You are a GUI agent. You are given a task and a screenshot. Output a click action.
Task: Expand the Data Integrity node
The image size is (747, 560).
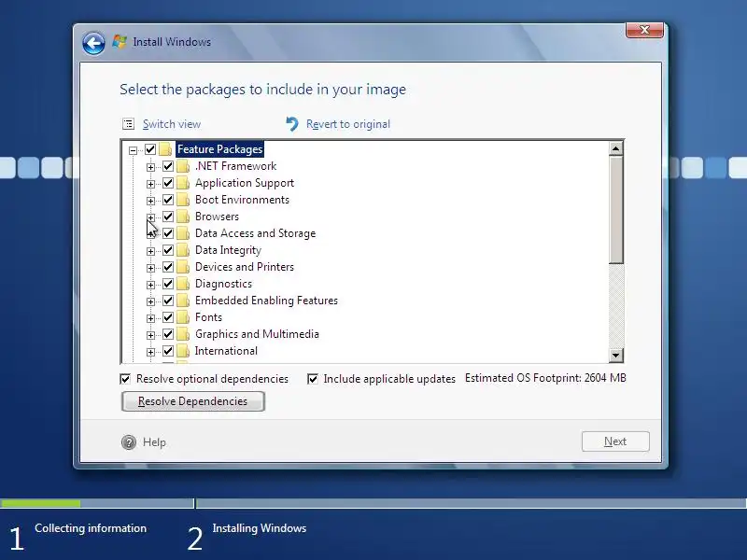tap(150, 251)
